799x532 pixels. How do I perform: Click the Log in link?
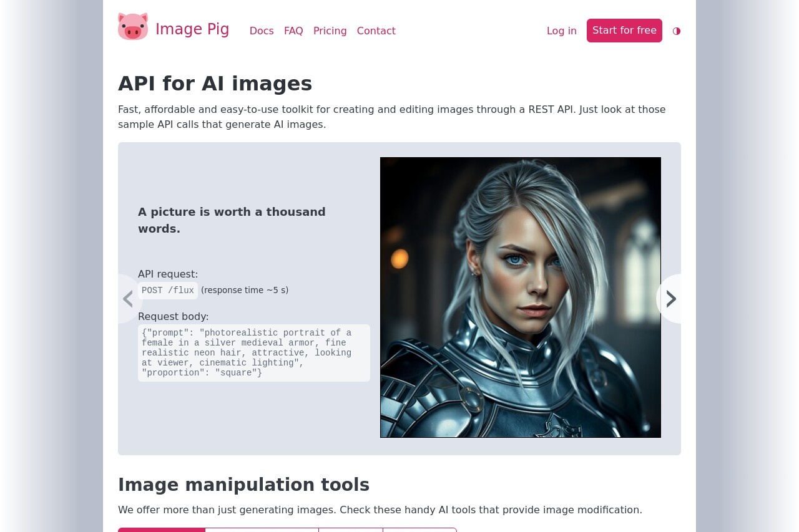pos(562,31)
